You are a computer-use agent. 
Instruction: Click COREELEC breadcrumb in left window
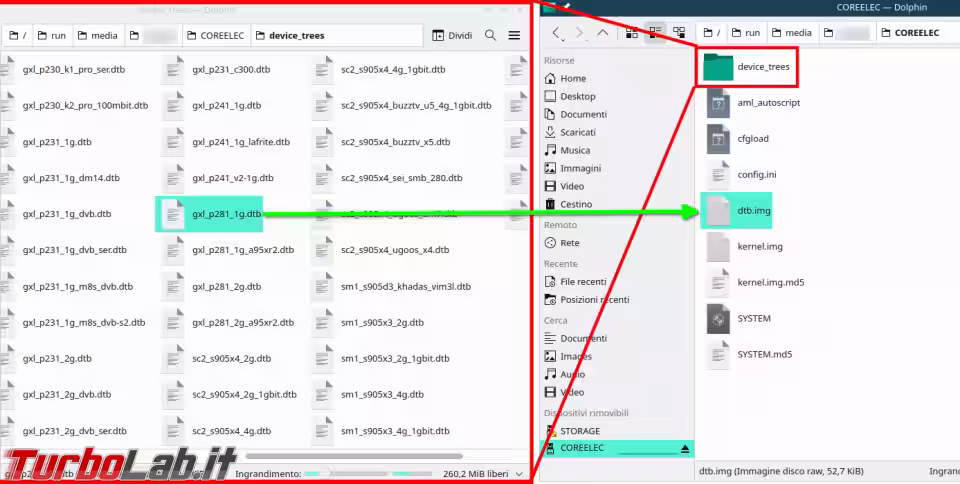tap(216, 35)
